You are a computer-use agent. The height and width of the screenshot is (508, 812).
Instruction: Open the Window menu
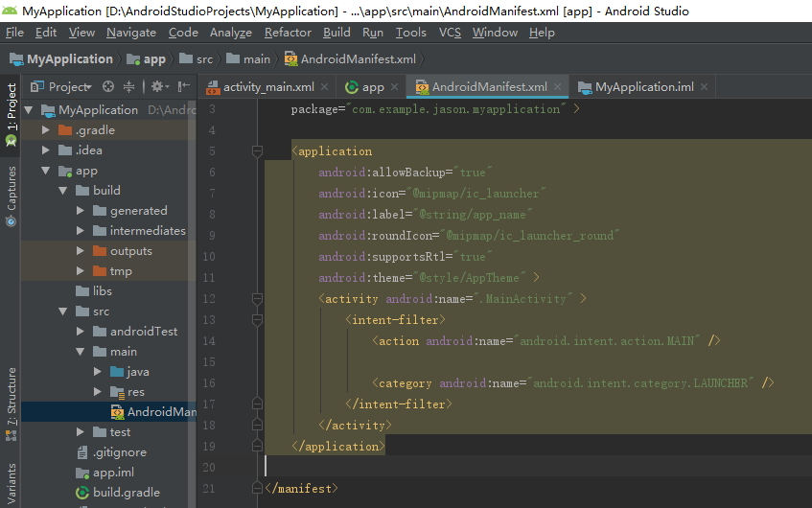pos(495,33)
